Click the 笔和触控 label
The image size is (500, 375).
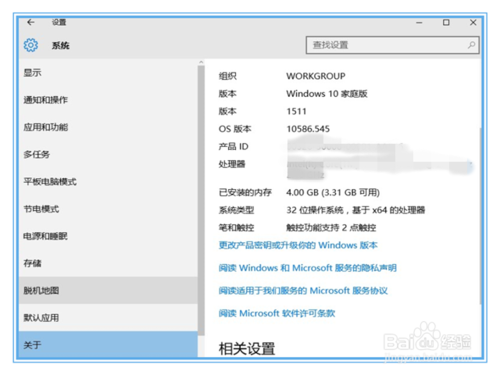click(x=236, y=228)
